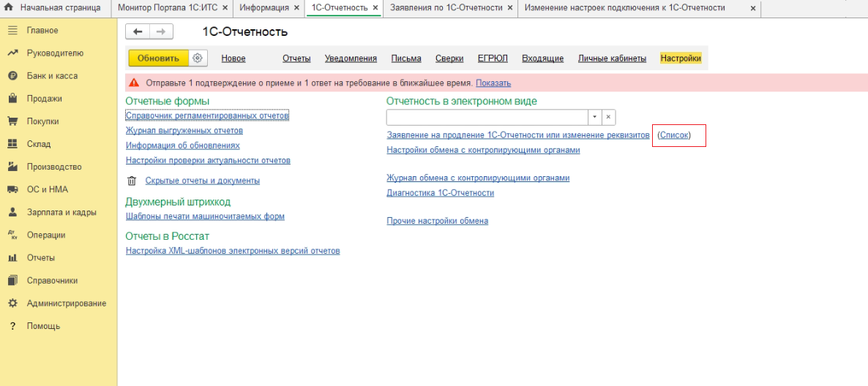868x386 pixels.
Task: Open Справочник регламентированных отчетов
Action: pyautogui.click(x=208, y=116)
